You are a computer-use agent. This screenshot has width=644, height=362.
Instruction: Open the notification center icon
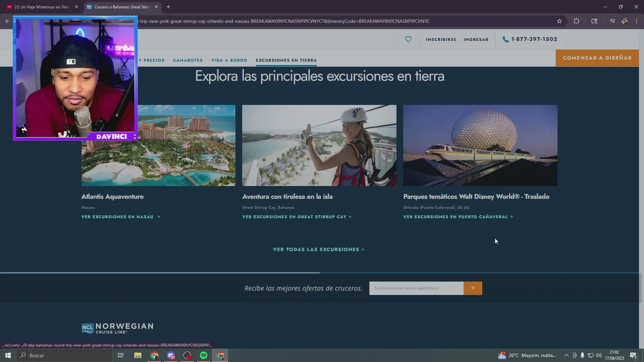[634, 355]
